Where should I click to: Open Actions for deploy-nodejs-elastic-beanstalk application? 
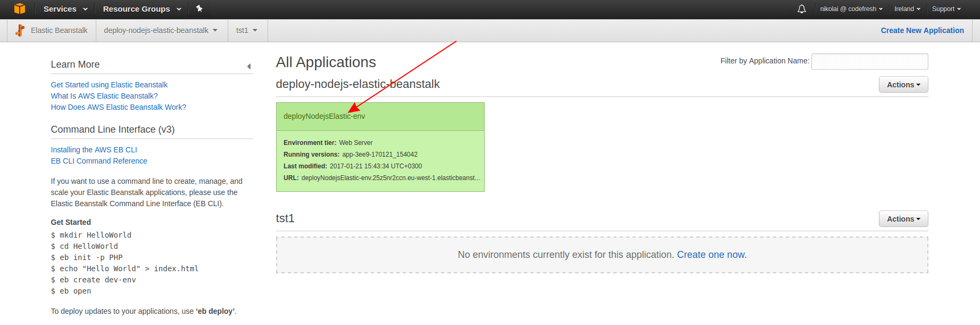[903, 85]
